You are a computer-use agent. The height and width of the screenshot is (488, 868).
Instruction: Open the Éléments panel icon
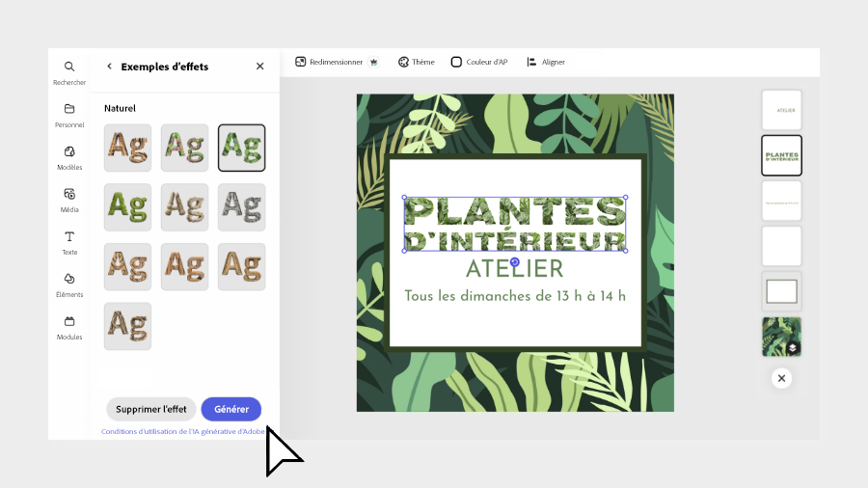69,279
